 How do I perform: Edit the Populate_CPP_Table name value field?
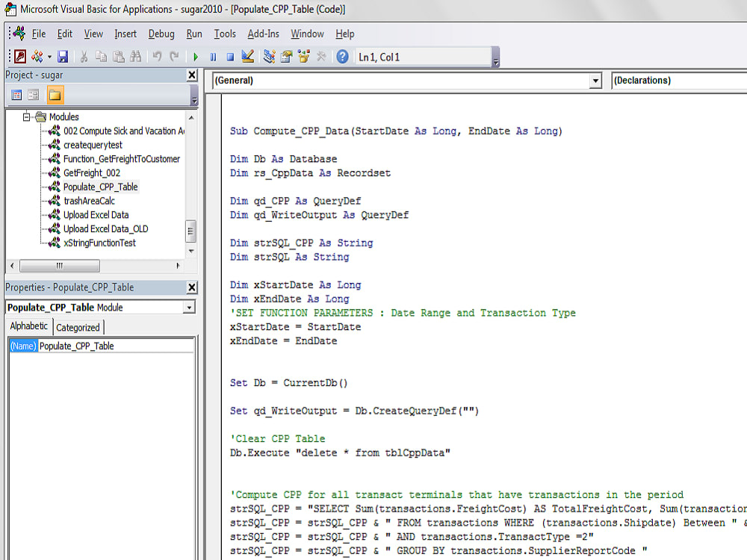click(116, 346)
